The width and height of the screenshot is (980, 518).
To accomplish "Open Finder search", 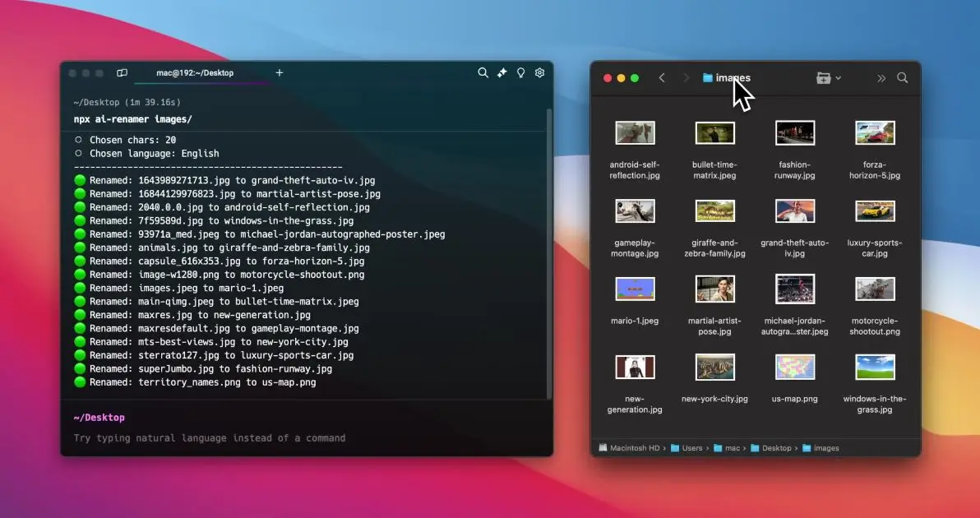I will tap(903, 77).
